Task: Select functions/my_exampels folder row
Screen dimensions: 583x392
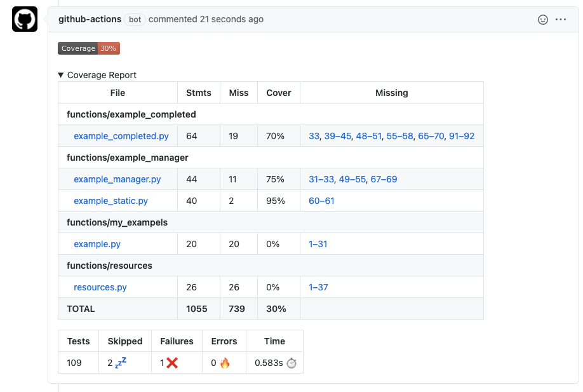Action: [271, 222]
